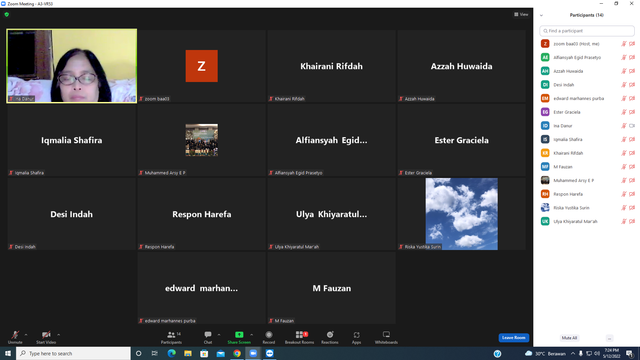This screenshot has width=640, height=360.
Task: Select the zoom baa03 tile with Z avatar
Action: 202,66
